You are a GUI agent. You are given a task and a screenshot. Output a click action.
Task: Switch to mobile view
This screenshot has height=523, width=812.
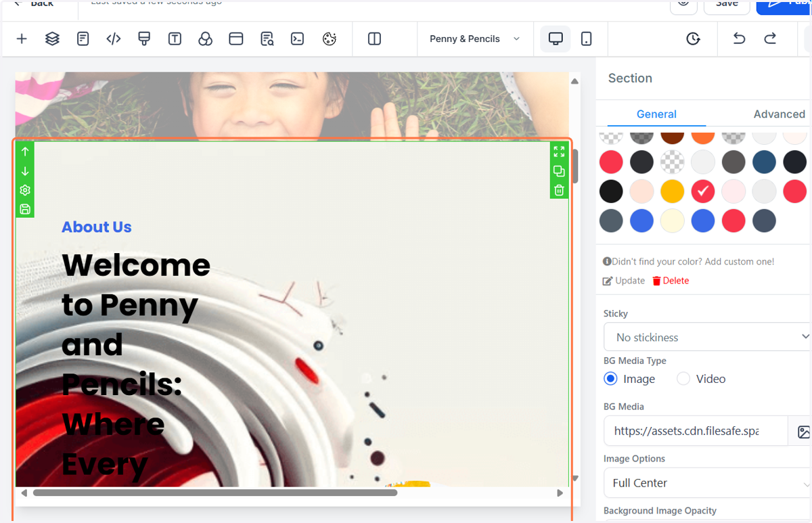(x=587, y=39)
